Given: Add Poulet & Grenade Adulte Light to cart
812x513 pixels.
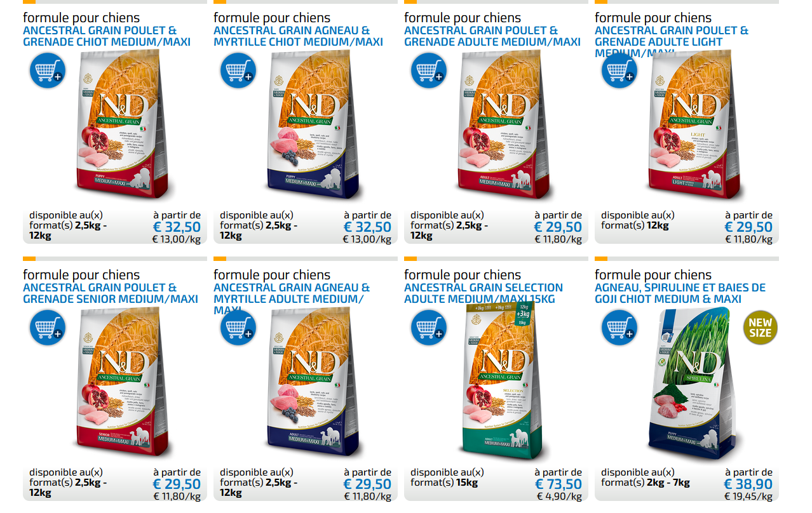Looking at the screenshot, I should click(619, 70).
